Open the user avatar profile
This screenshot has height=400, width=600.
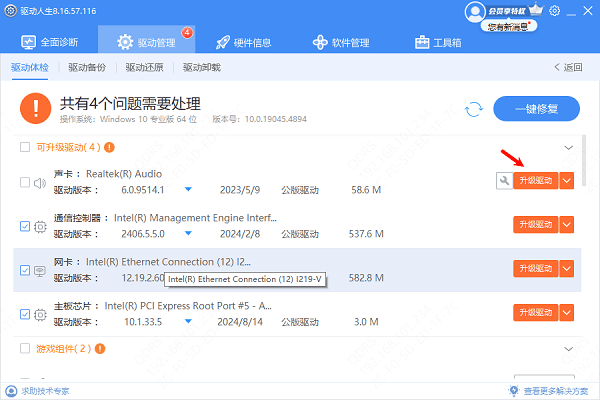[x=475, y=12]
